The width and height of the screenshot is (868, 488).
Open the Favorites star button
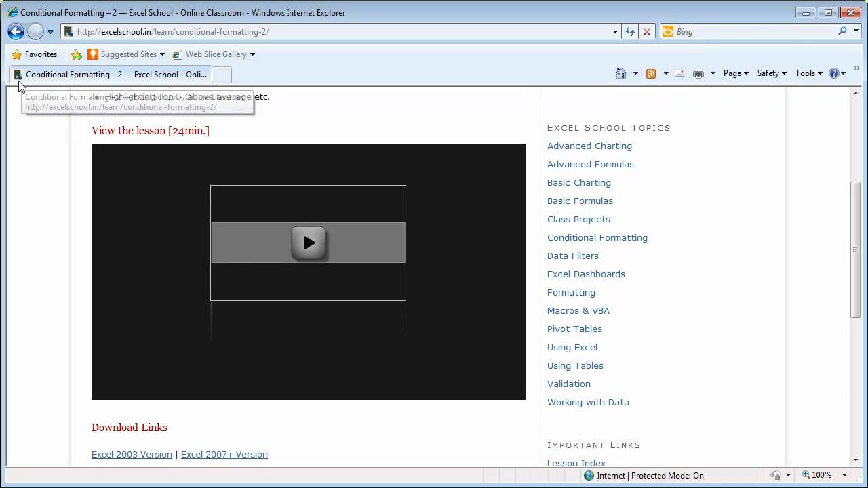34,54
